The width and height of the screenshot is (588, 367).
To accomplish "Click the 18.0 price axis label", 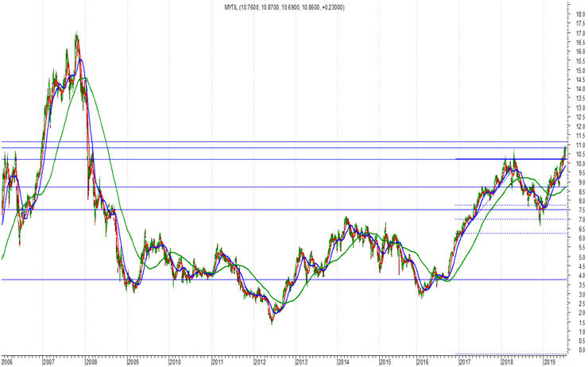I will pos(581,14).
